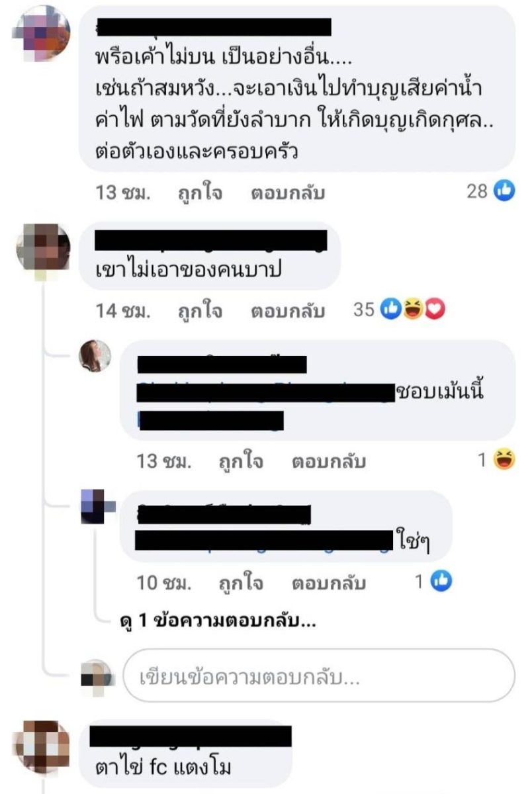532x794 pixels.
Task: Like the 14 ชม. comment with ถูกใจ
Action: [200, 311]
